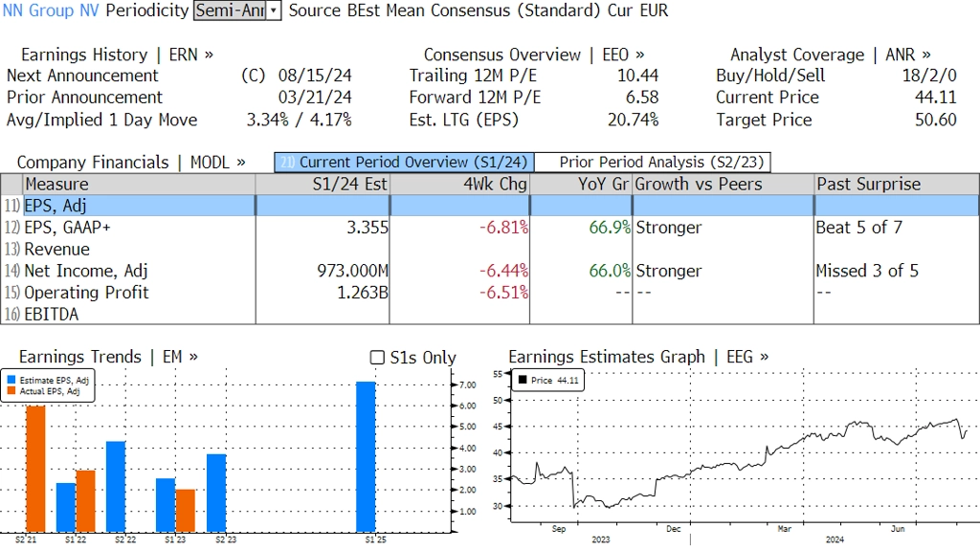The image size is (980, 549).
Task: Click the Beat 5 of 7 cell
Action: click(858, 228)
